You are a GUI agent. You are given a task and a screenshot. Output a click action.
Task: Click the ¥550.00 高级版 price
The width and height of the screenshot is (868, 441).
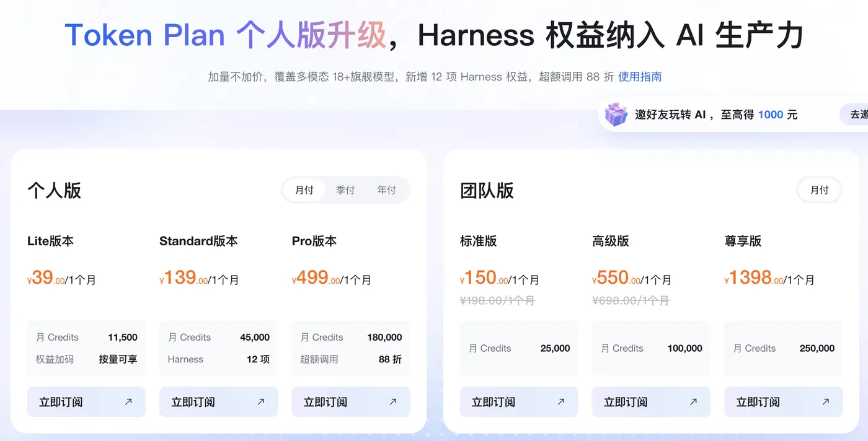pyautogui.click(x=616, y=277)
